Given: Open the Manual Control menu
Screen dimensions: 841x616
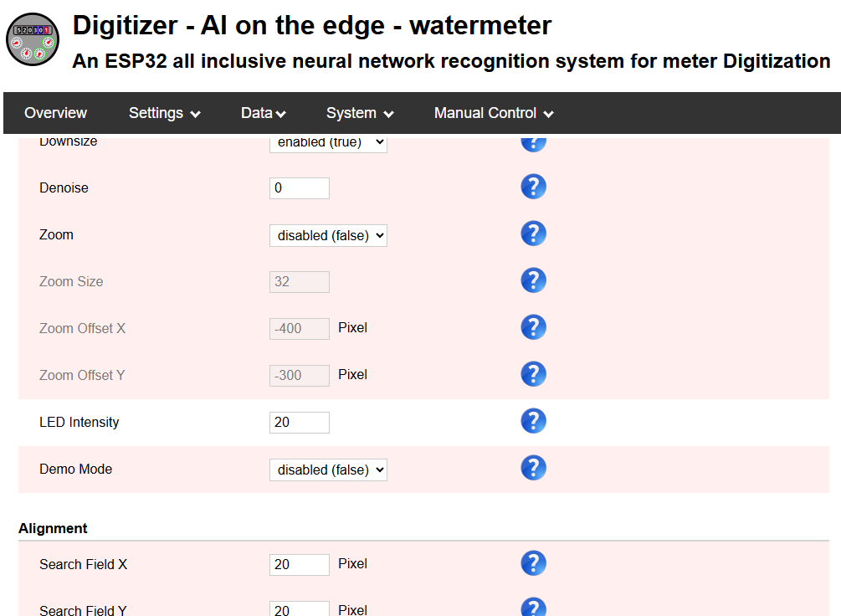Looking at the screenshot, I should click(494, 113).
